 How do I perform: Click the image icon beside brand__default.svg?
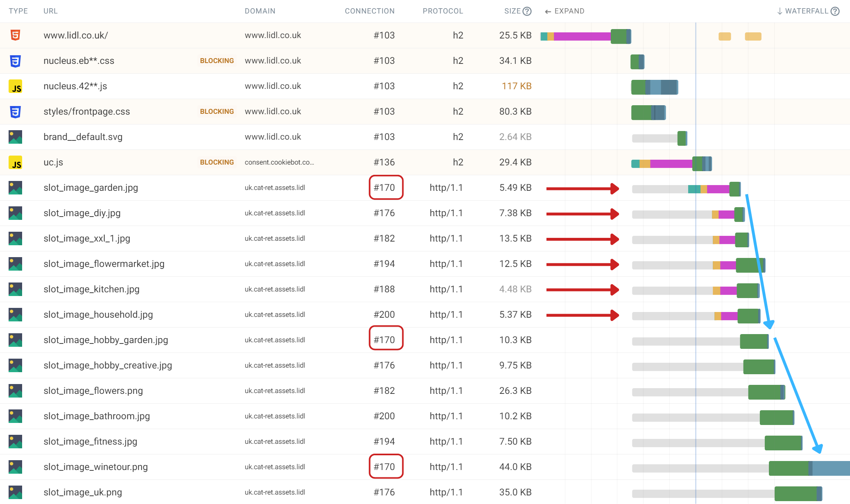coord(16,137)
